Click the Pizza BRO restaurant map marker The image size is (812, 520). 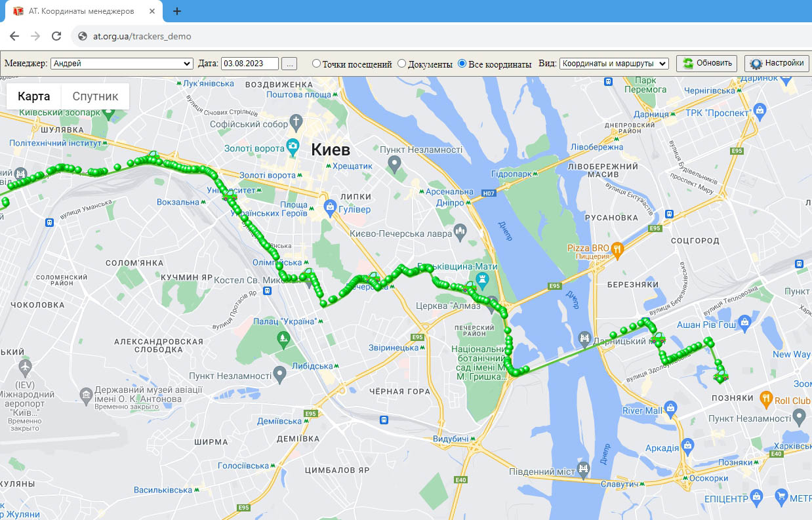point(617,249)
